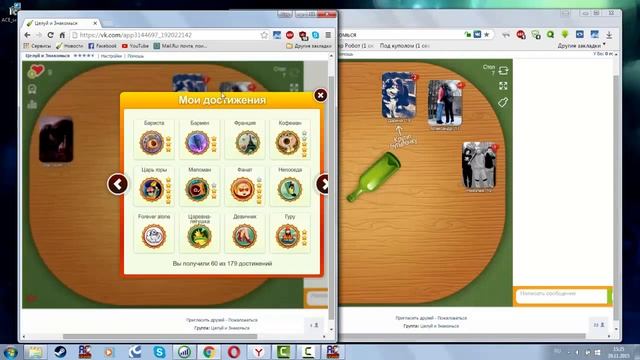Select the Царевна-лягушка achievement badge
This screenshot has height=360, width=640.
pos(199,236)
